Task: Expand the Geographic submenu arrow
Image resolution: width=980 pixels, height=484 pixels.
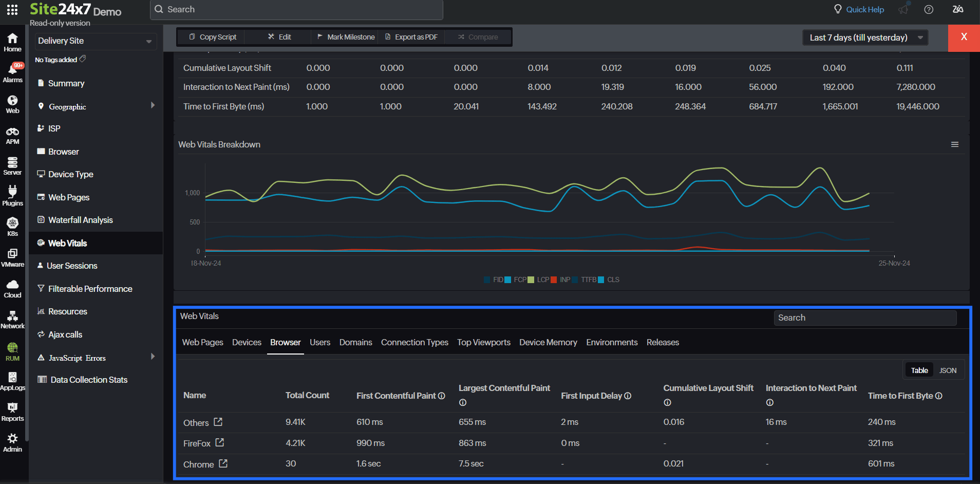Action: [153, 105]
